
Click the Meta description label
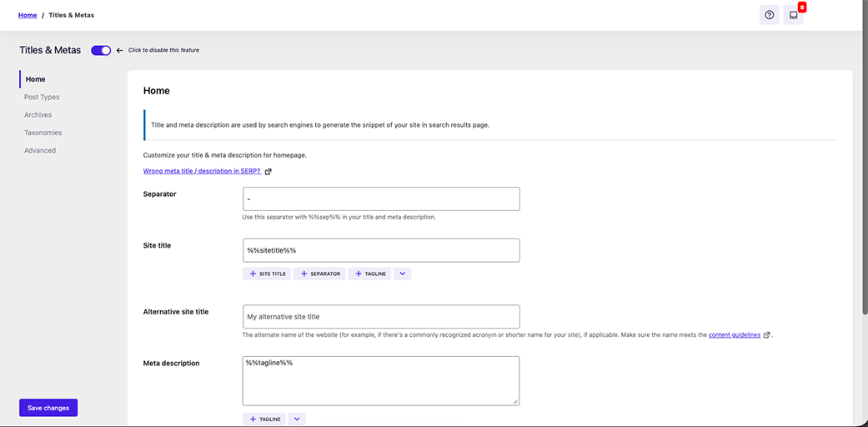tap(172, 364)
